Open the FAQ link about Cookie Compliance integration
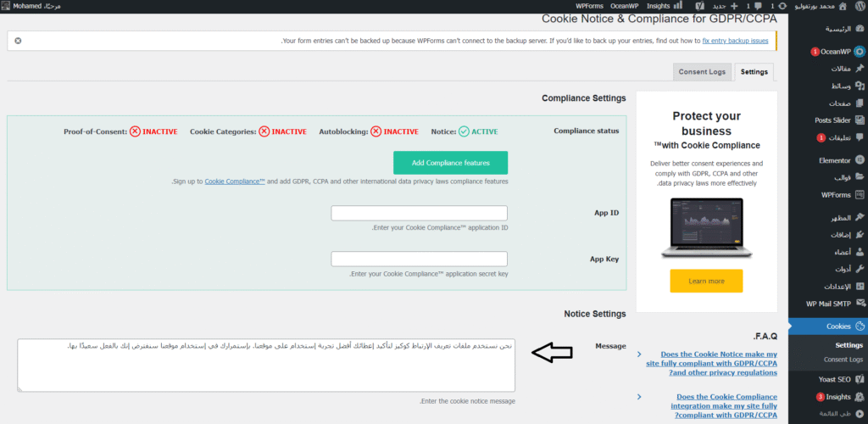This screenshot has height=424, width=868. [724, 405]
